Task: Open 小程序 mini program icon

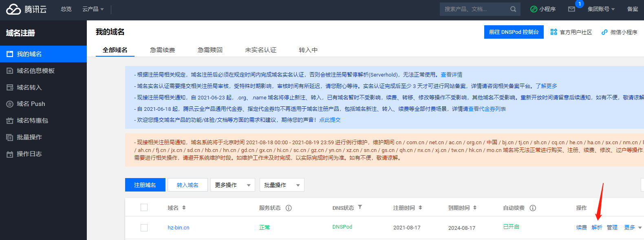Action: 534,9
